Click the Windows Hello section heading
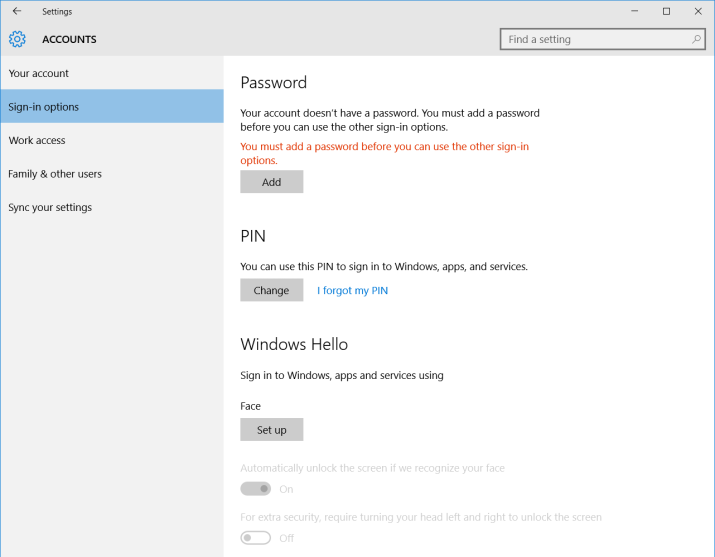715x557 pixels. click(294, 344)
